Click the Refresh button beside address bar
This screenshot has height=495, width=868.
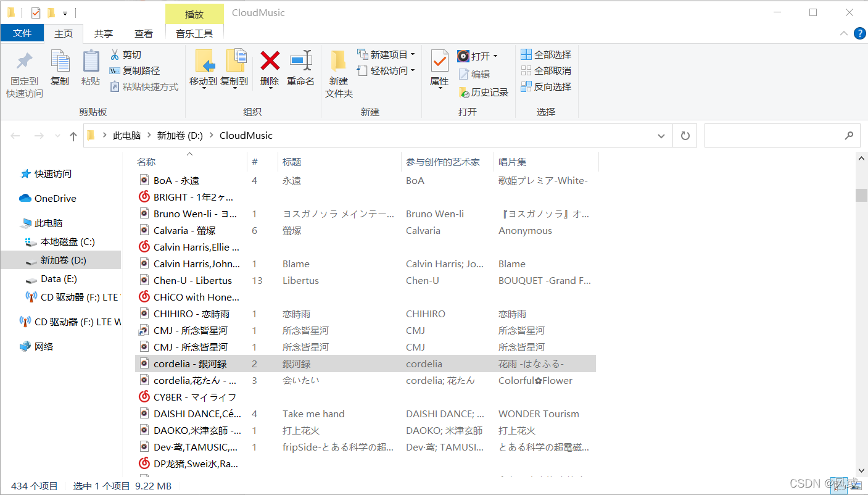click(685, 136)
